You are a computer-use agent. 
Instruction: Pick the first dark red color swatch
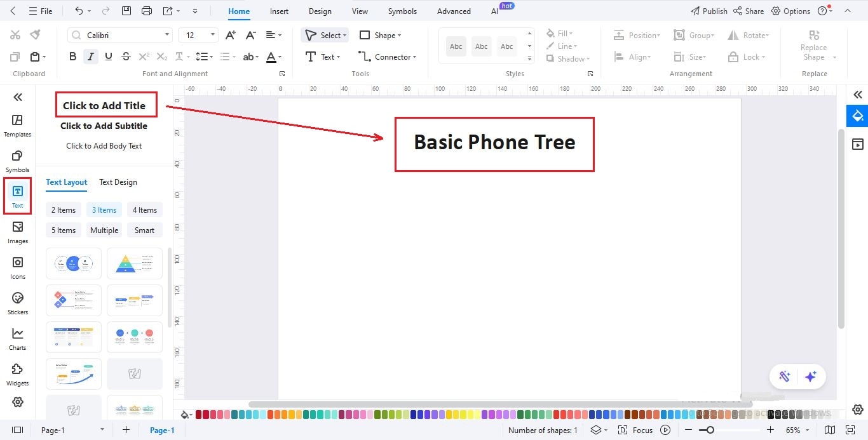(x=199, y=414)
